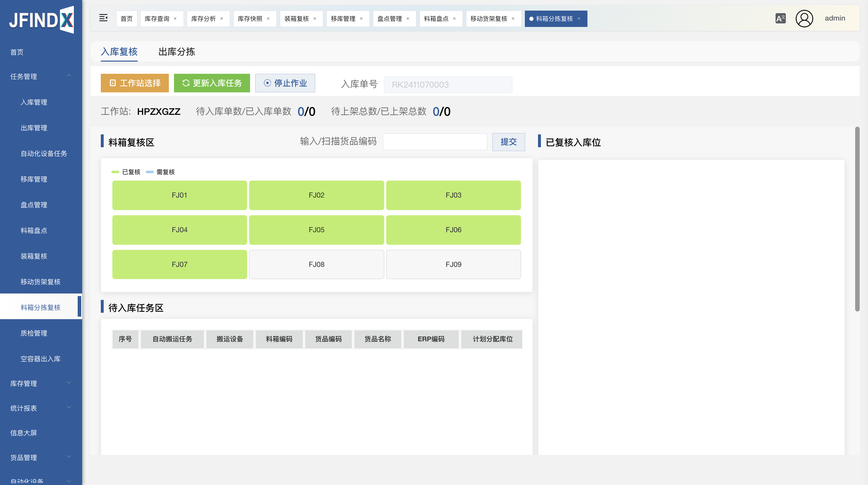
Task: Close the 移动货架复核 tab via x icon
Action: [x=513, y=19]
